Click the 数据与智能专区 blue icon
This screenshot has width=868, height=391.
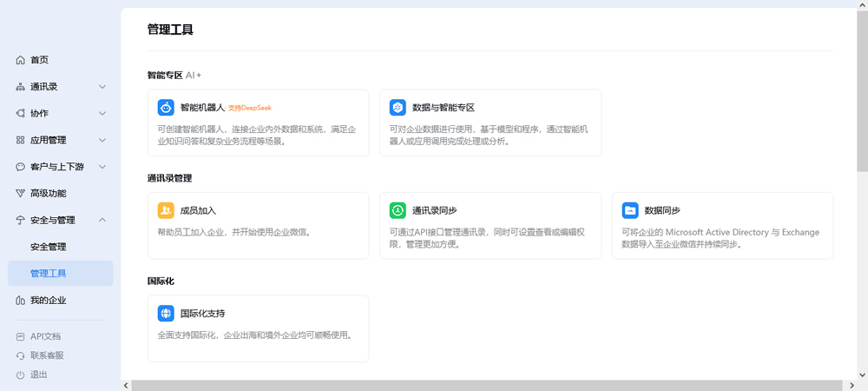tap(398, 108)
